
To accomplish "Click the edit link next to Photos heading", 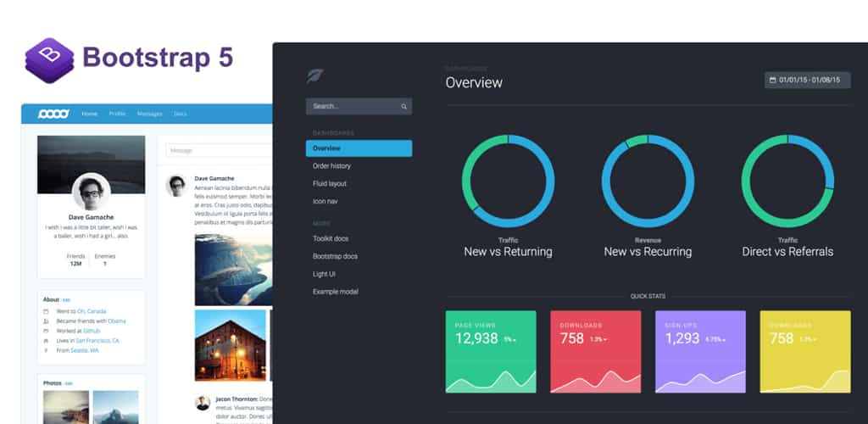I will (x=69, y=383).
